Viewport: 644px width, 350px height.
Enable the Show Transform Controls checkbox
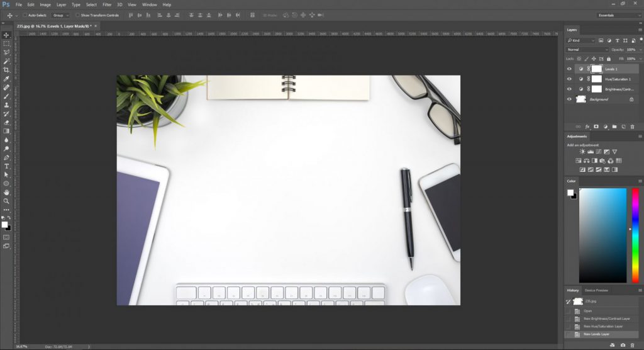click(x=77, y=14)
